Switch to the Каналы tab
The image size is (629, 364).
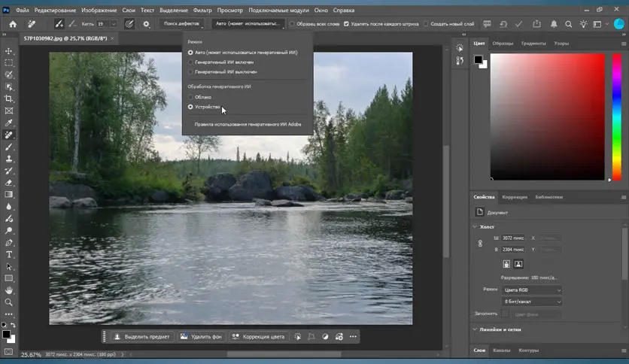[x=501, y=350]
